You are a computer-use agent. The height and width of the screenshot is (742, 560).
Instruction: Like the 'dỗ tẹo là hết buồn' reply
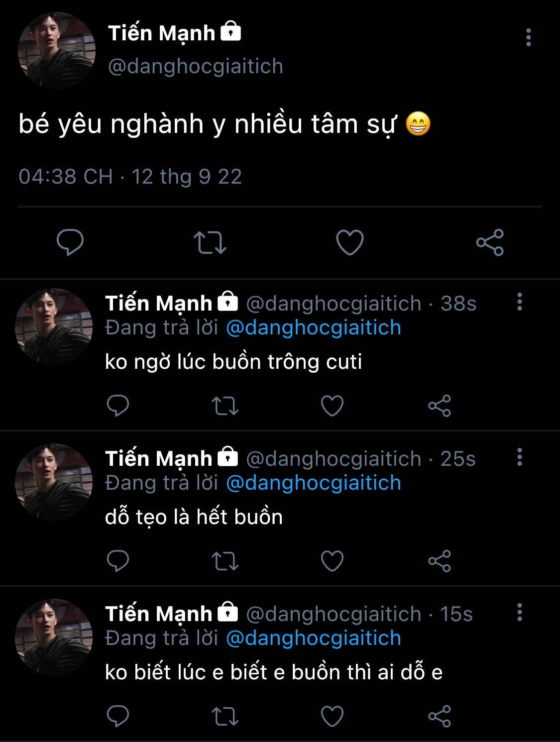click(332, 561)
